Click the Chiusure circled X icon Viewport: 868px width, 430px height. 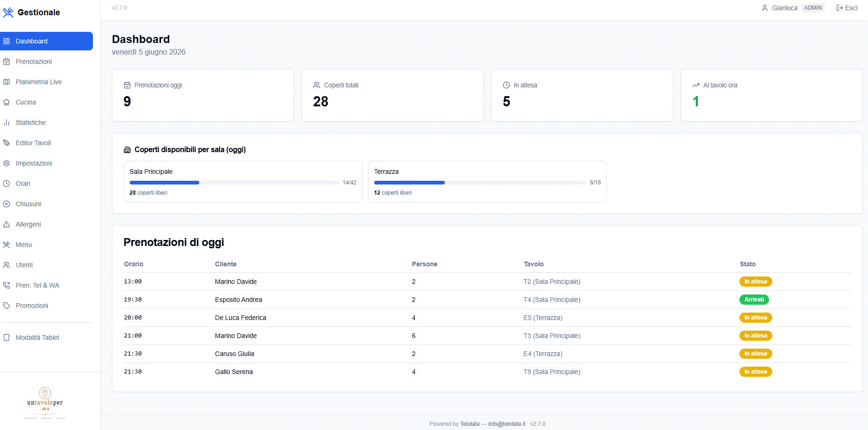point(6,204)
